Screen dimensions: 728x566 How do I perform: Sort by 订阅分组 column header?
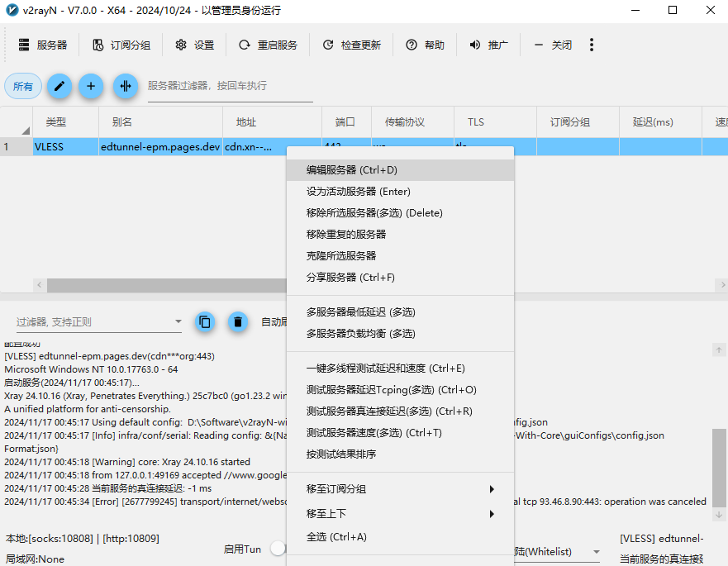(578, 122)
